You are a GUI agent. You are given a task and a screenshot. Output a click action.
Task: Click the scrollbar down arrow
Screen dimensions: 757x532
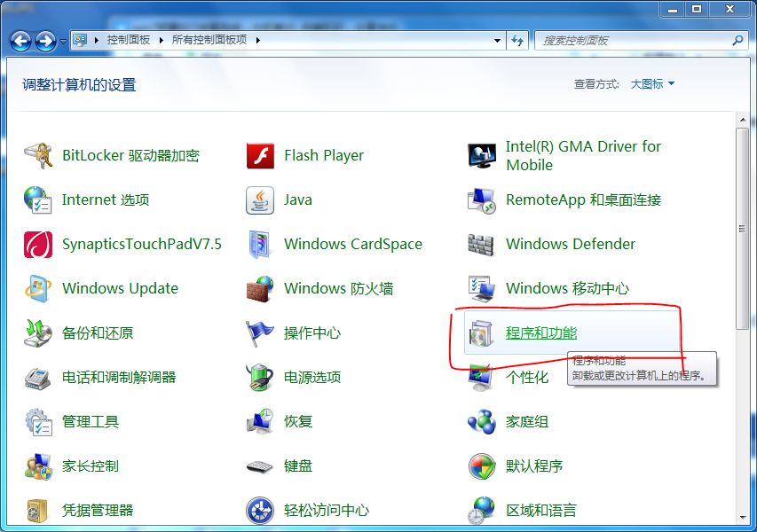(x=743, y=519)
